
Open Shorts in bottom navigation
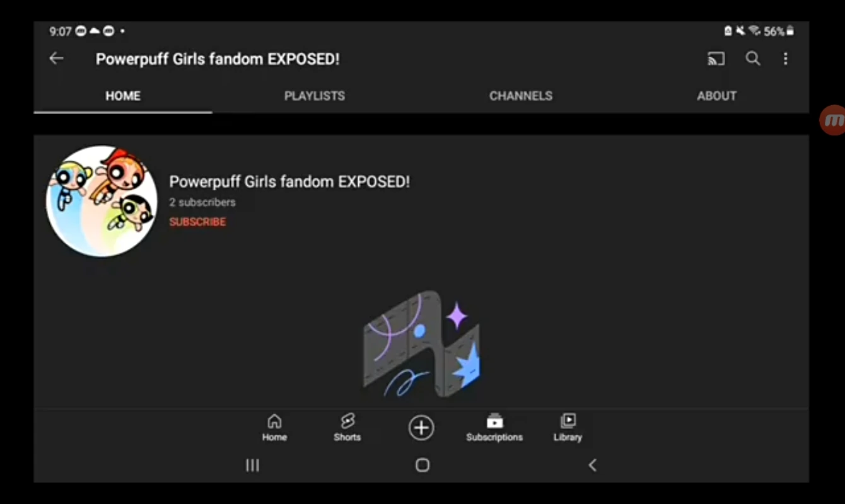(x=347, y=428)
